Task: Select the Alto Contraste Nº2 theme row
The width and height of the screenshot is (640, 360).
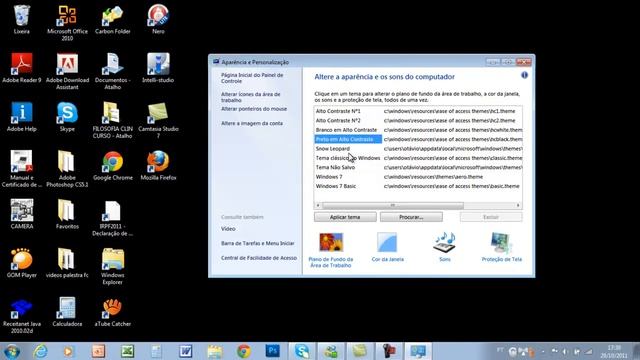Action: coord(418,120)
